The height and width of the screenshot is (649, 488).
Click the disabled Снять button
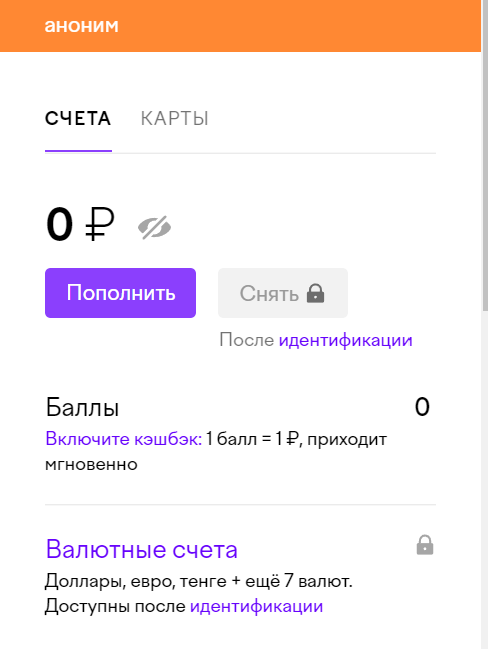(283, 293)
